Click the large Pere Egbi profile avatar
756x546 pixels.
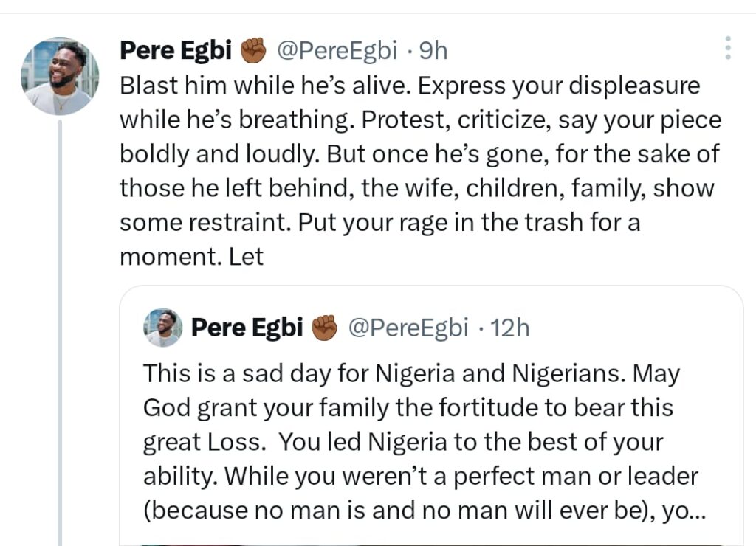(x=60, y=76)
